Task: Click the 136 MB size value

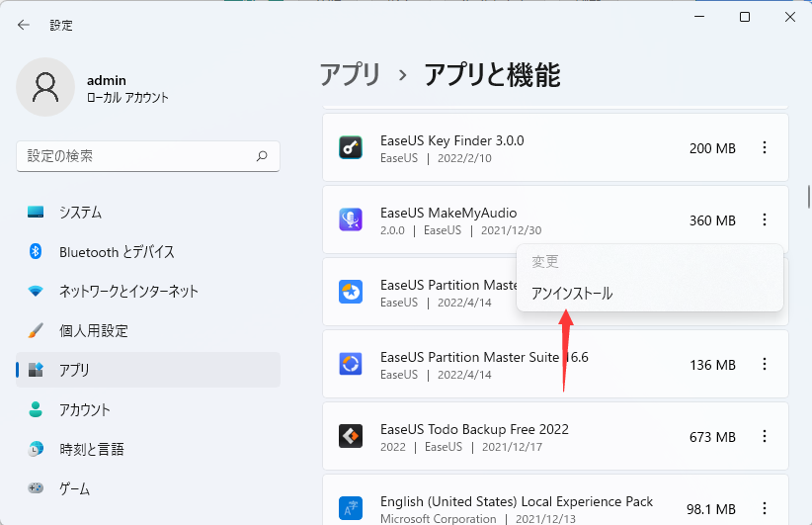Action: (x=712, y=365)
